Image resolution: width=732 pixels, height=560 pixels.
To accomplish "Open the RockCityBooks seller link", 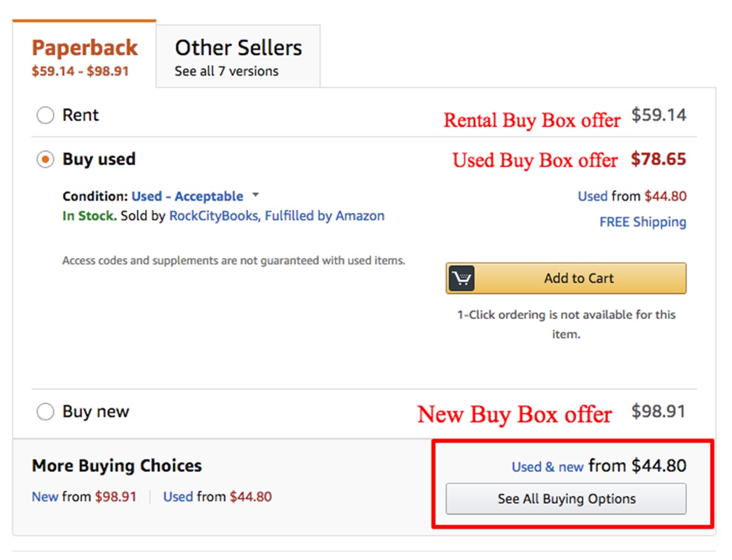I will coord(213,216).
